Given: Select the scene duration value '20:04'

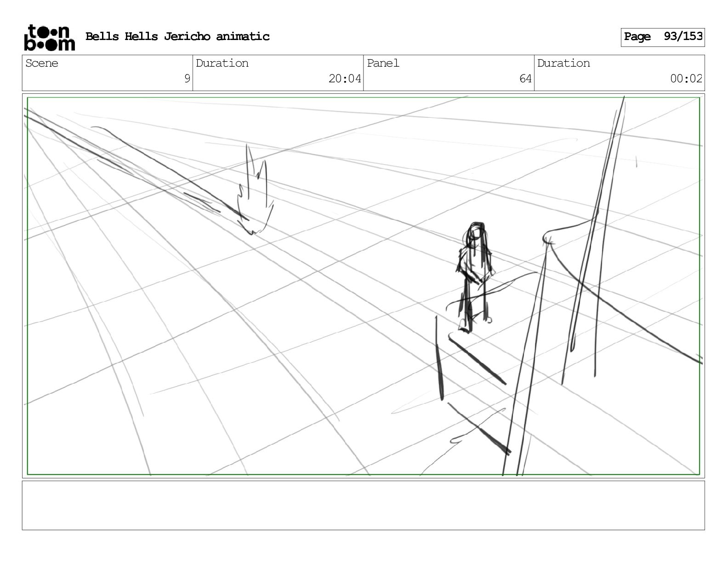Looking at the screenshot, I should (345, 79).
